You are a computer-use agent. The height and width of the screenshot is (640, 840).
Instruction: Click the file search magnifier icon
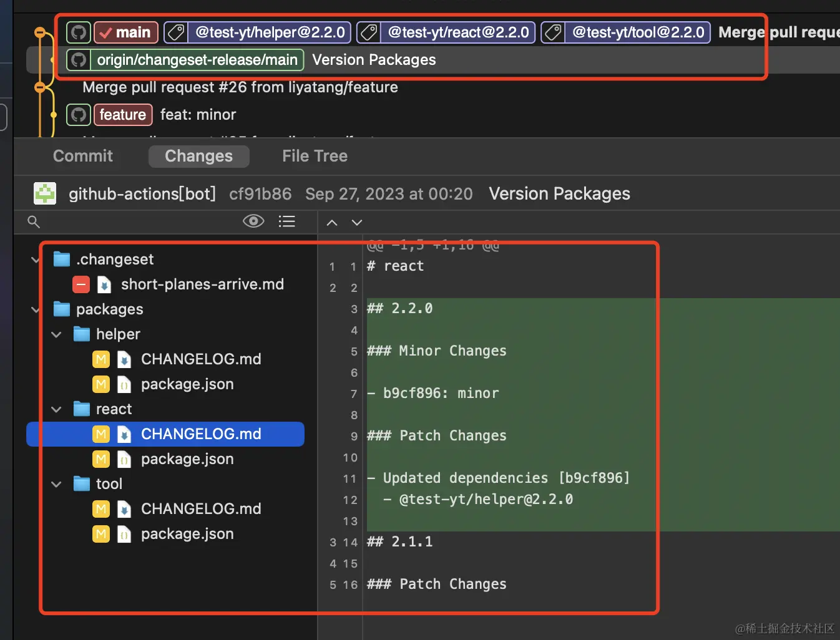[x=34, y=222]
